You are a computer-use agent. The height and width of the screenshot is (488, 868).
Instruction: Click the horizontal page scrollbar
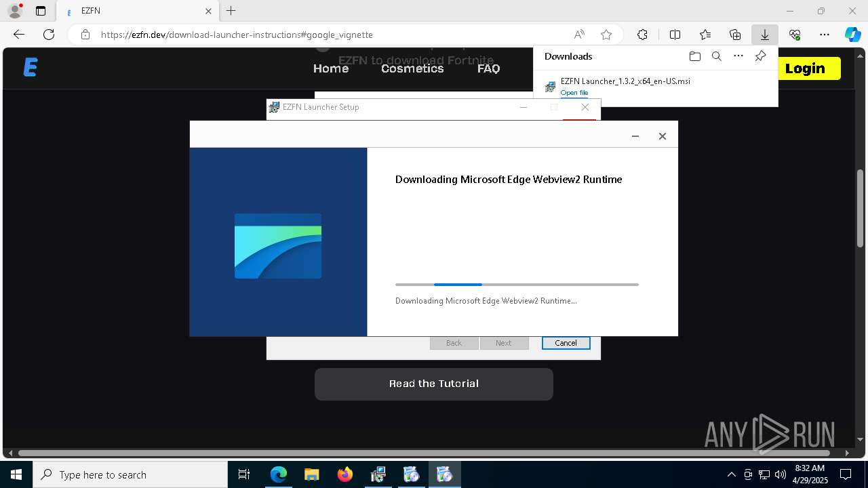(424, 453)
